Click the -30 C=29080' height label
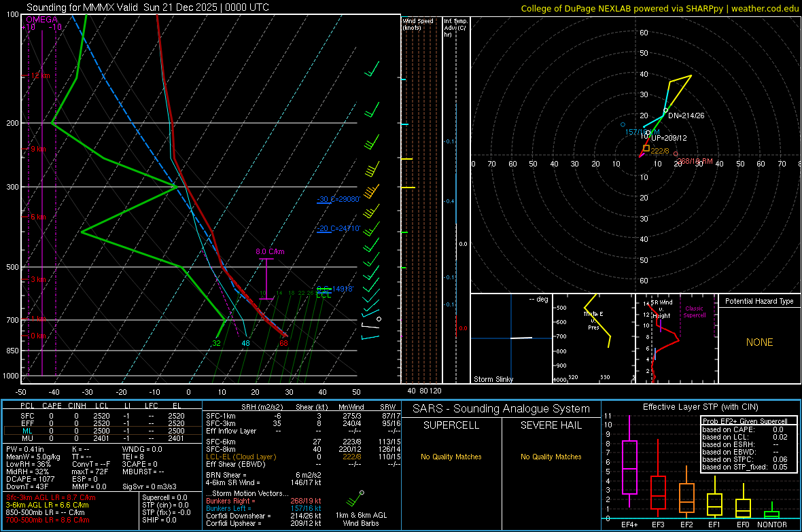 (338, 199)
